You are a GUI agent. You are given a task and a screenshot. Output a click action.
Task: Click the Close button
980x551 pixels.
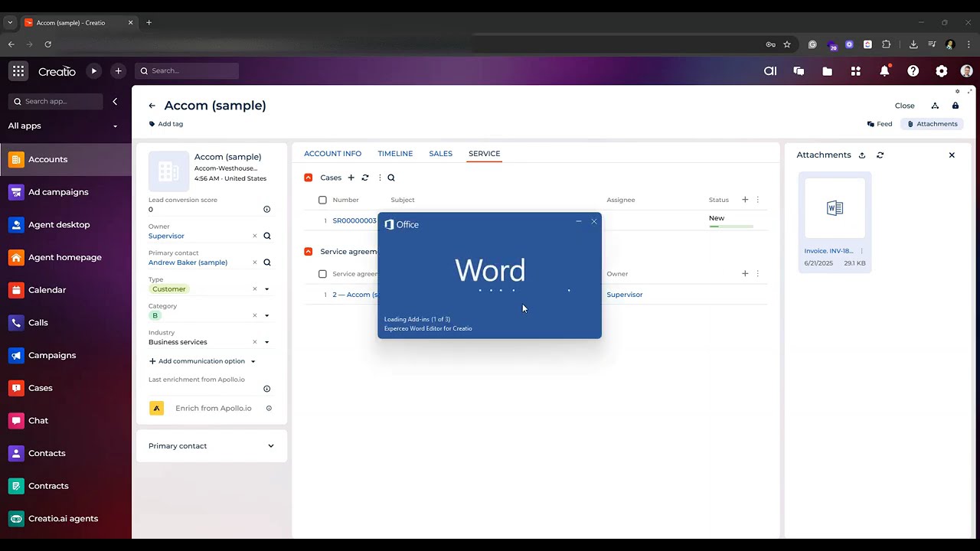904,106
